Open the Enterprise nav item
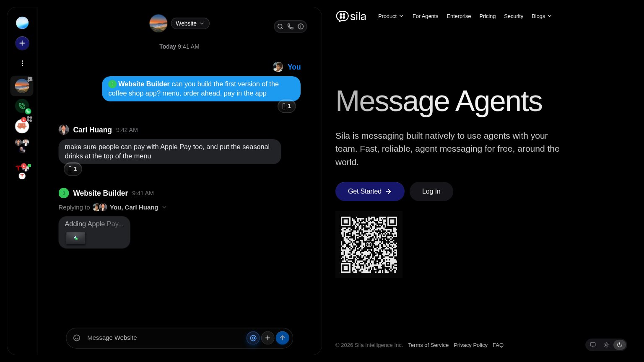The image size is (644, 362). click(459, 16)
